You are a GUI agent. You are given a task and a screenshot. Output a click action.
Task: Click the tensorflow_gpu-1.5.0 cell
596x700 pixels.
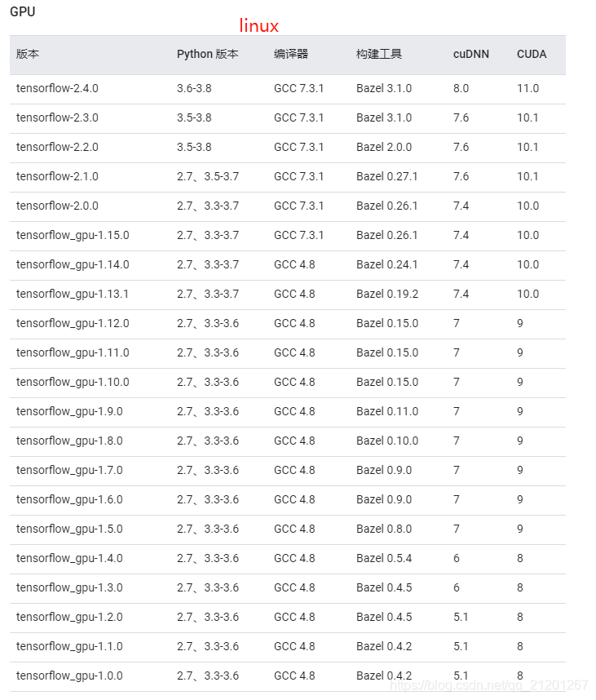coord(69,529)
